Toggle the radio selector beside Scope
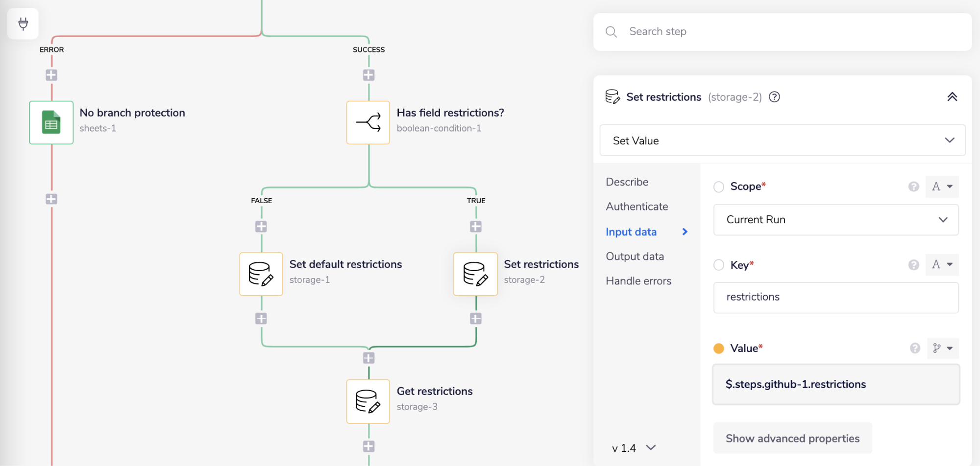 (x=718, y=186)
